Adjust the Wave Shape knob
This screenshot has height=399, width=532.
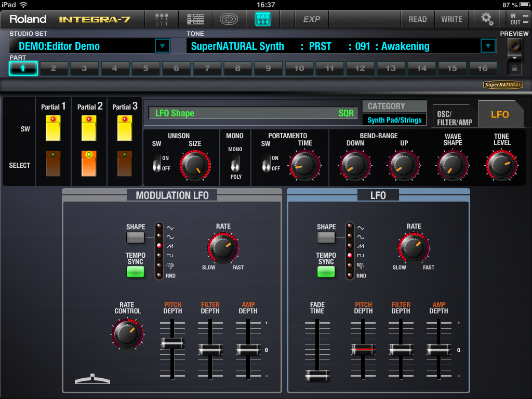tap(453, 166)
